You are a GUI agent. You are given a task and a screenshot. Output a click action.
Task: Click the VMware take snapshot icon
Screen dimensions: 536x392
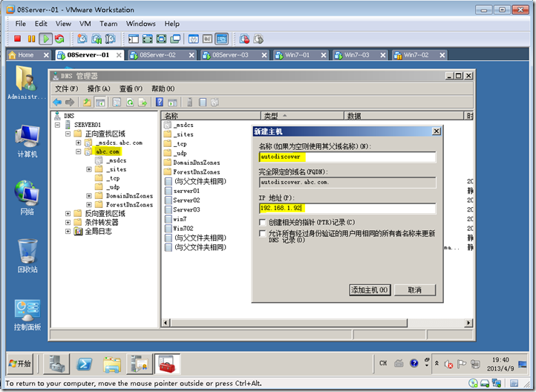pyautogui.click(x=82, y=39)
